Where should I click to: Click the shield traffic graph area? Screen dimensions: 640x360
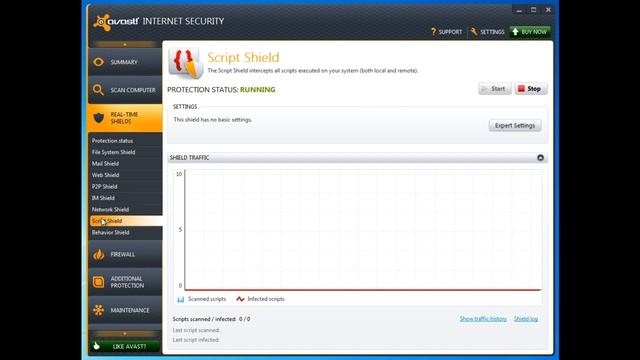pos(363,230)
